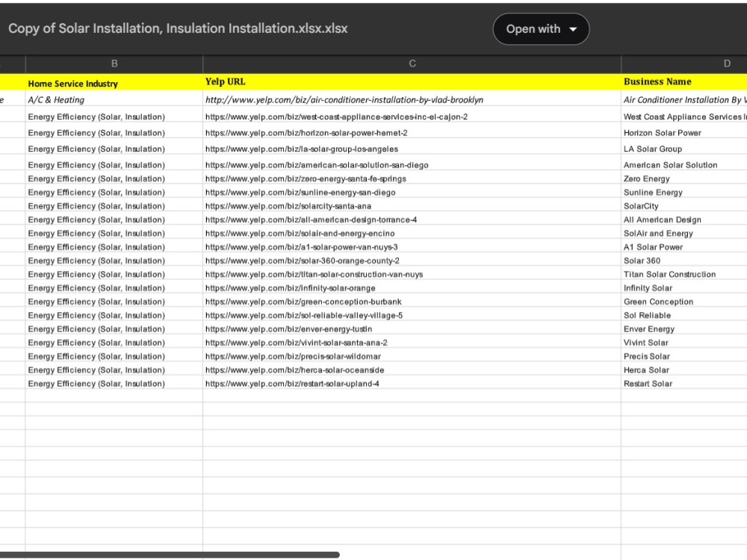This screenshot has width=747, height=560.
Task: Click the infinity-solar-orange URL cell
Action: coord(412,288)
